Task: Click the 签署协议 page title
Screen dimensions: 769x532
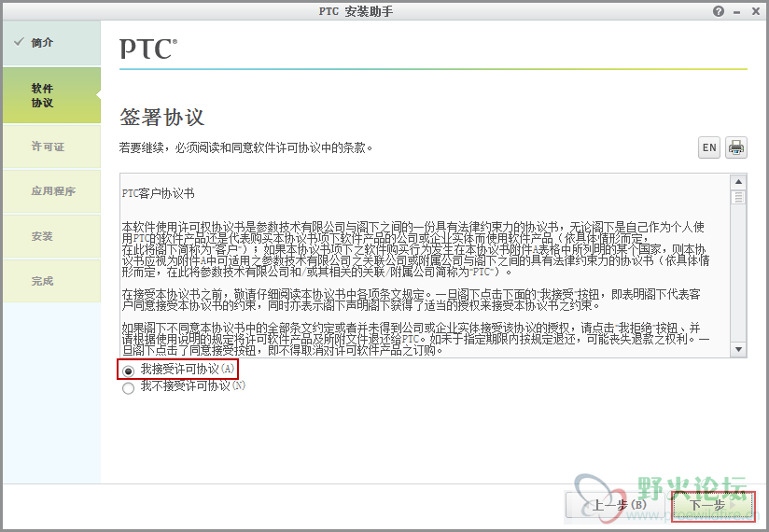Action: pyautogui.click(x=161, y=118)
